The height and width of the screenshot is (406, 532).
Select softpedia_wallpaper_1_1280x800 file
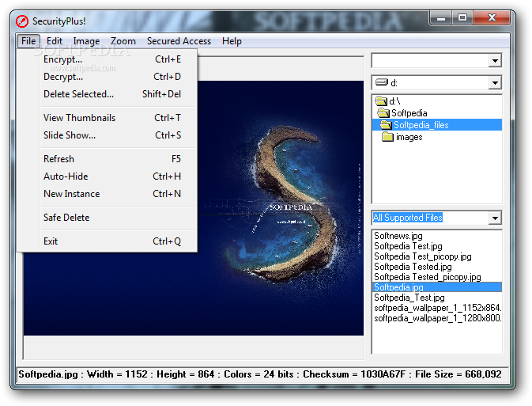point(437,318)
